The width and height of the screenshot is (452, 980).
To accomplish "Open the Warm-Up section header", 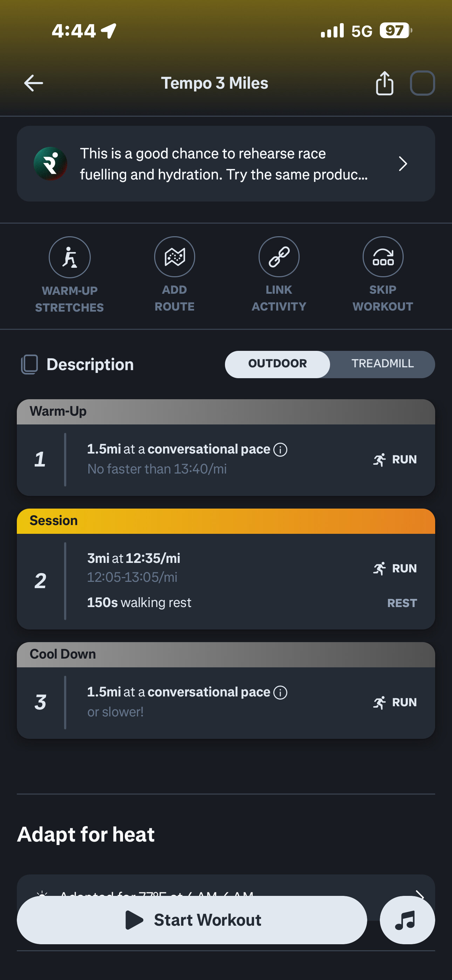I will click(226, 411).
